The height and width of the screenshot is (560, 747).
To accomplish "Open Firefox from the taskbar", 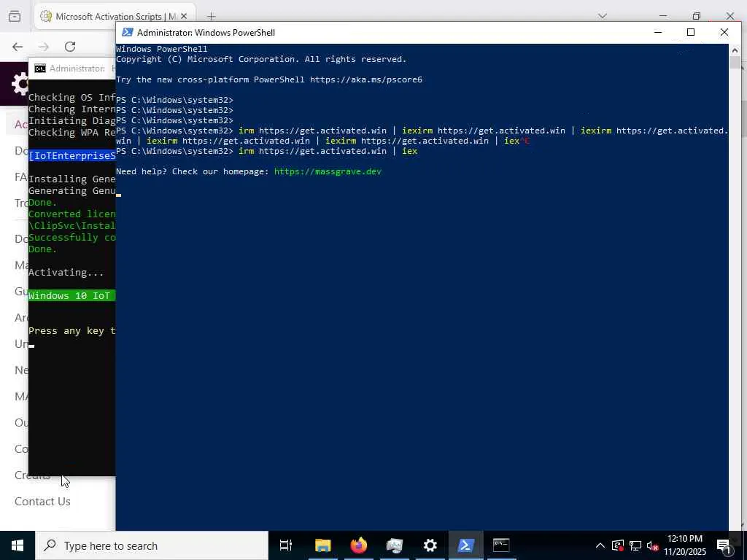I will [359, 545].
